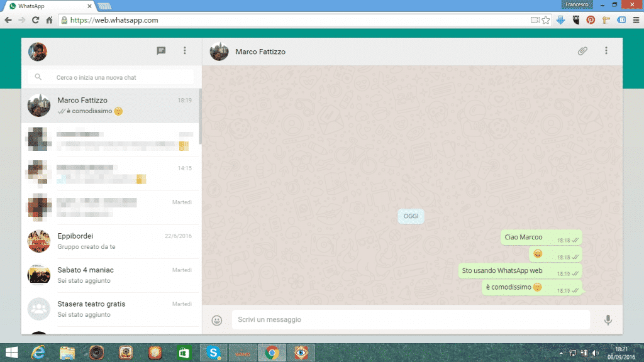Open the conversation options three-dot menu
644x362 pixels.
[606, 51]
